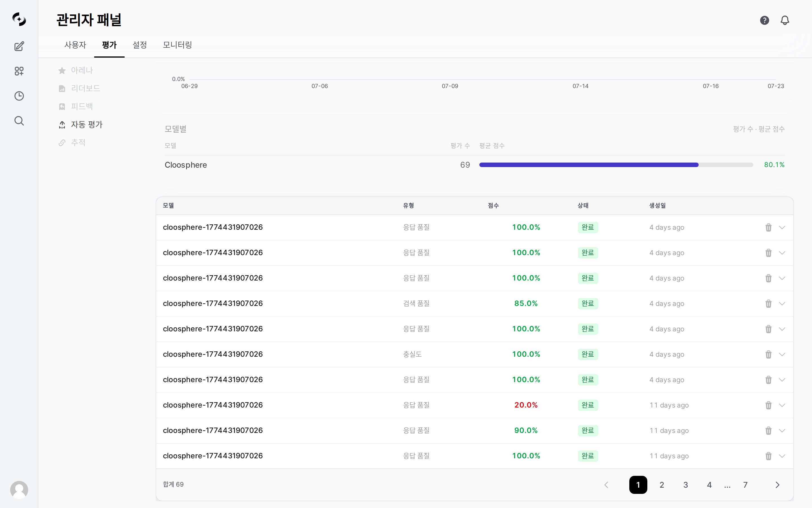Go to page 2 of the evaluations

pyautogui.click(x=662, y=485)
